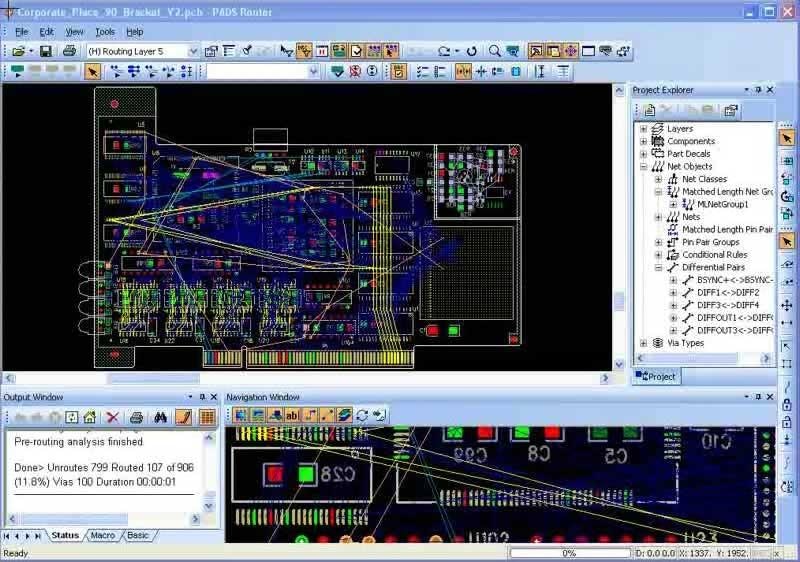Toggle the pause-like icon in top toolbar

click(x=322, y=51)
